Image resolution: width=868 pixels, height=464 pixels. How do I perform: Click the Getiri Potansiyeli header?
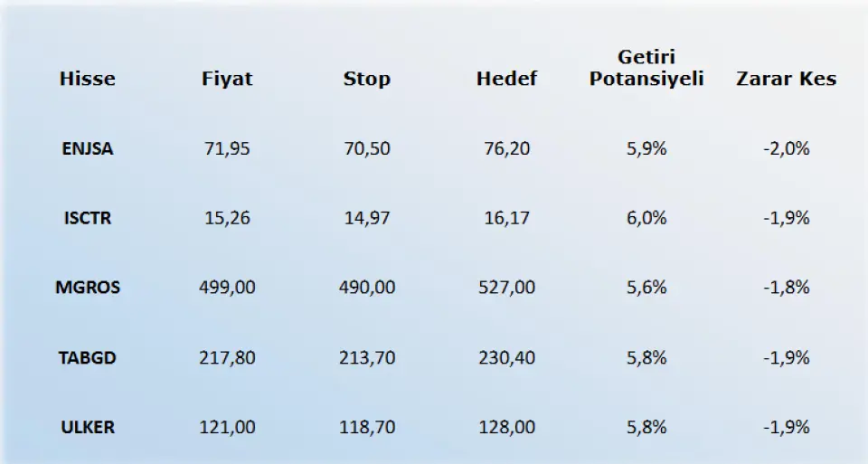[x=646, y=68]
